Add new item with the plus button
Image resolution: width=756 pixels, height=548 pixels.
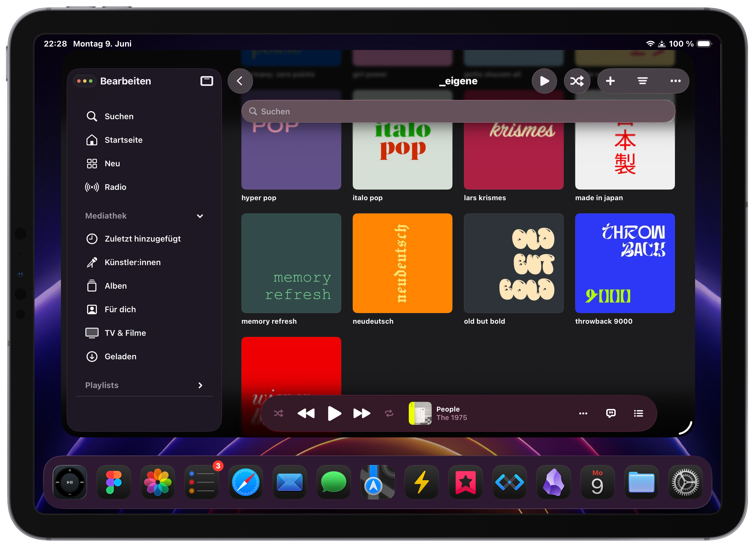click(x=610, y=81)
